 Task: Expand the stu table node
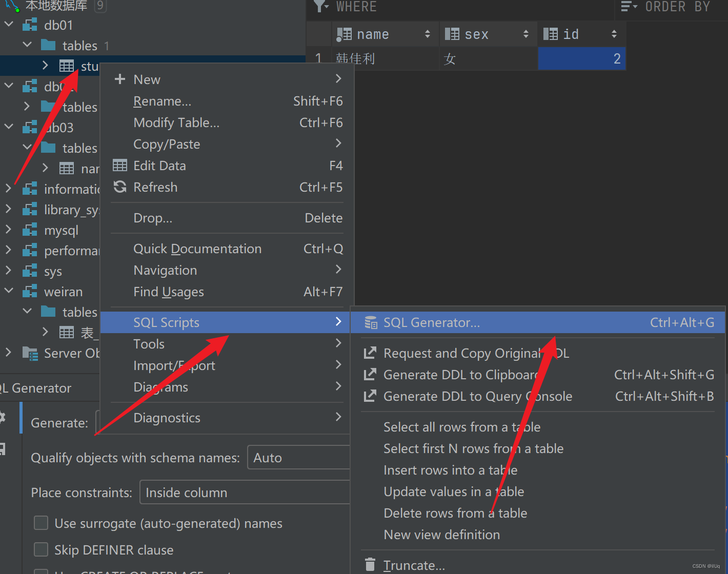click(45, 65)
